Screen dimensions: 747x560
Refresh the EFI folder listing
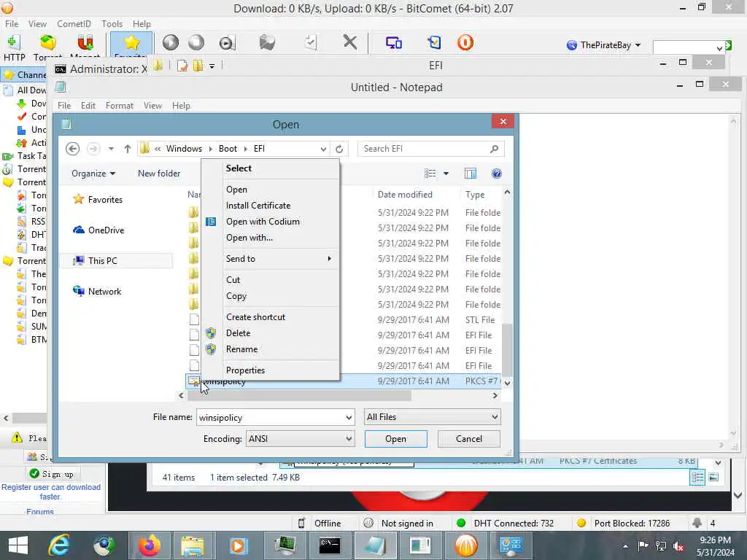pos(339,149)
